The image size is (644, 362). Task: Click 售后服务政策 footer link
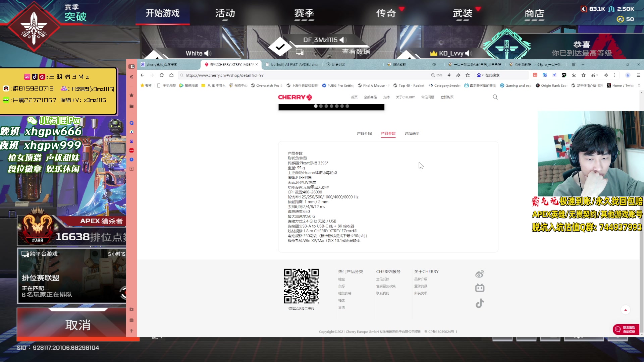(386, 286)
